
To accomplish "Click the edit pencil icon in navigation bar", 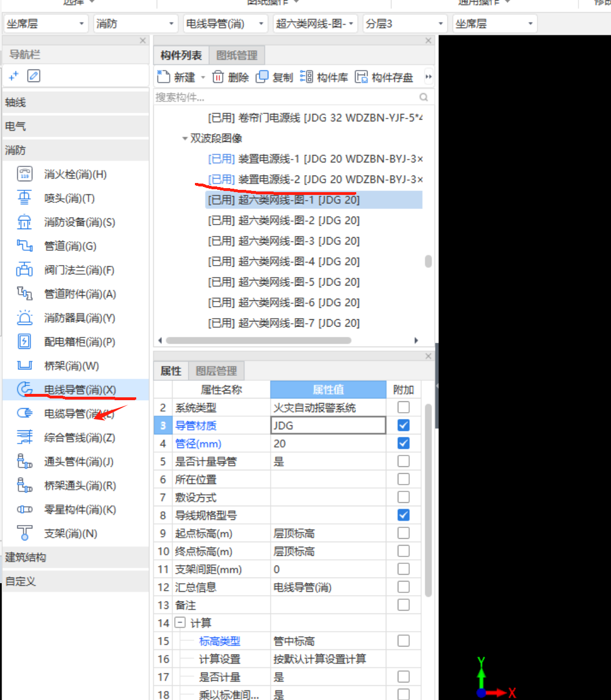I will tap(34, 76).
